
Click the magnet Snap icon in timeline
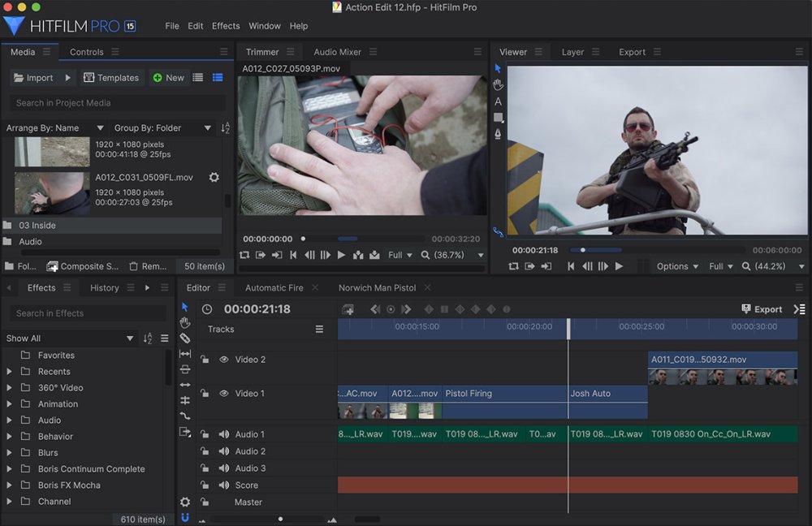click(185, 517)
